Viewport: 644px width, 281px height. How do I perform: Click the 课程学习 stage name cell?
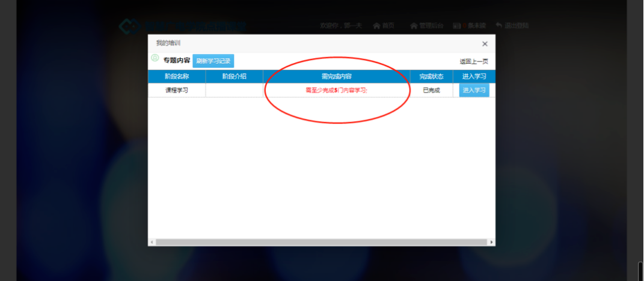(177, 90)
